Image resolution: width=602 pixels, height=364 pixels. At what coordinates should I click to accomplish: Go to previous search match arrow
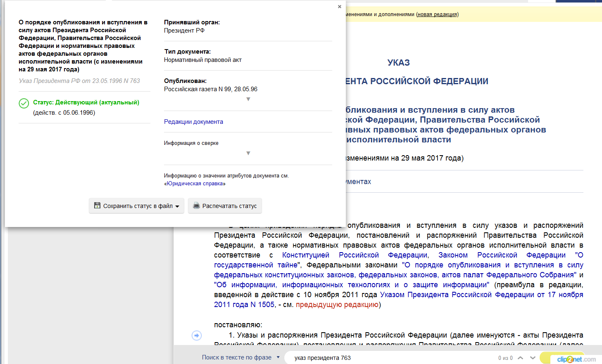click(x=521, y=358)
